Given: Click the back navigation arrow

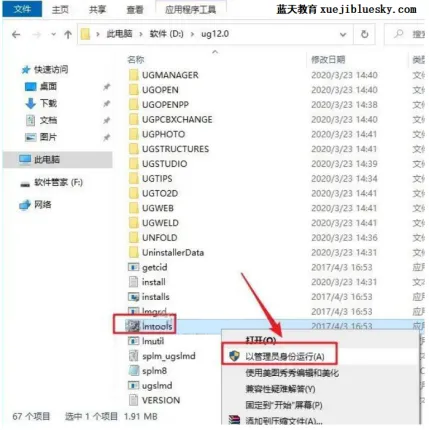Looking at the screenshot, I should (x=16, y=34).
